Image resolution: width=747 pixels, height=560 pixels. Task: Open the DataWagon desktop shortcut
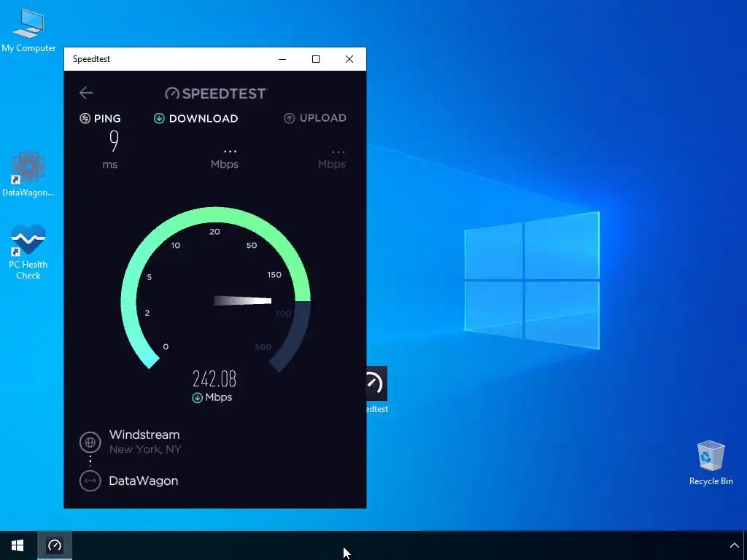[28, 174]
